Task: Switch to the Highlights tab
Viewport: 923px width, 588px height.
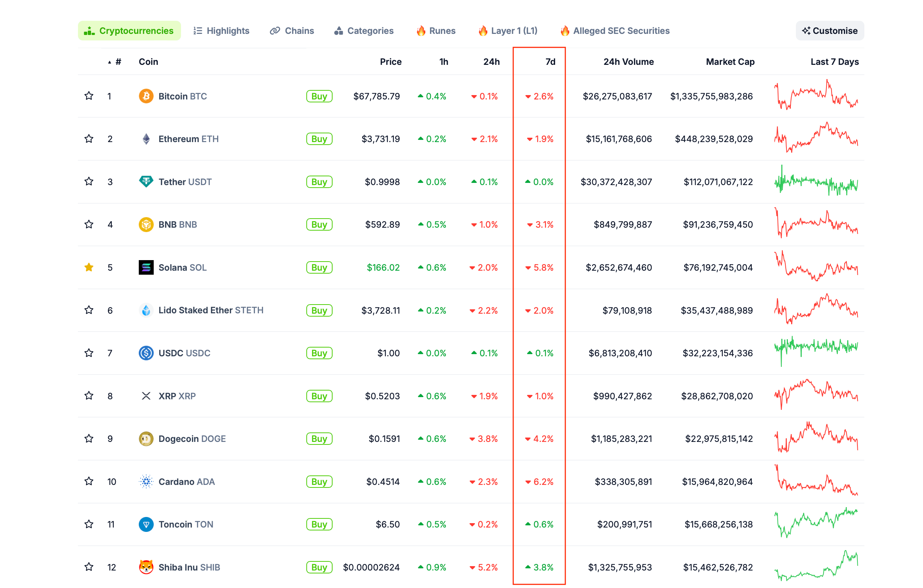Action: (x=221, y=31)
